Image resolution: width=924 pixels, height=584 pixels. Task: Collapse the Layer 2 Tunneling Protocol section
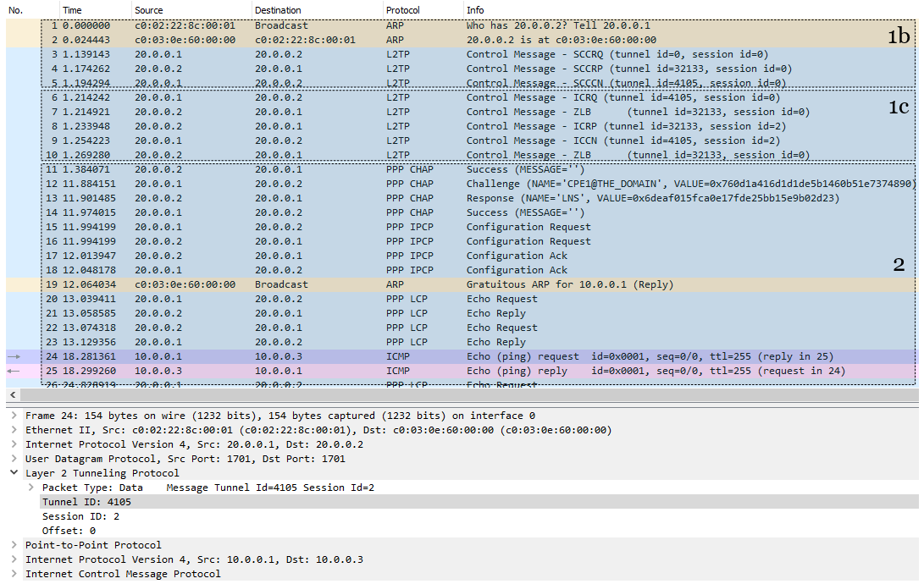[14, 473]
